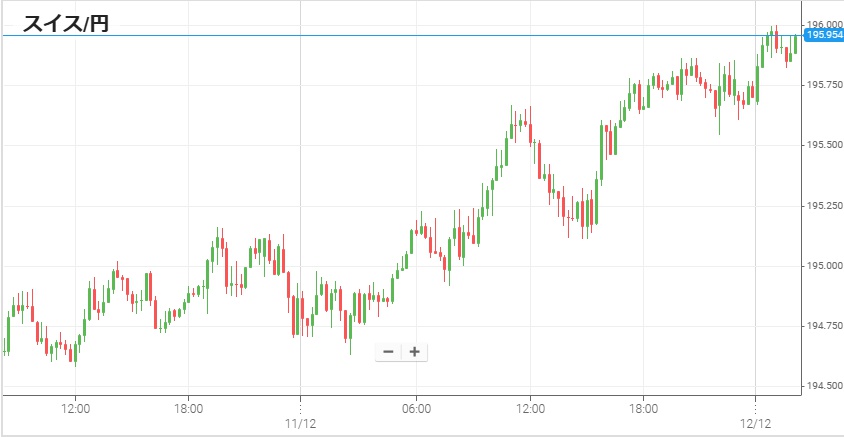Select the 12/12 date marker on time axis
844x437 pixels.
click(x=756, y=423)
